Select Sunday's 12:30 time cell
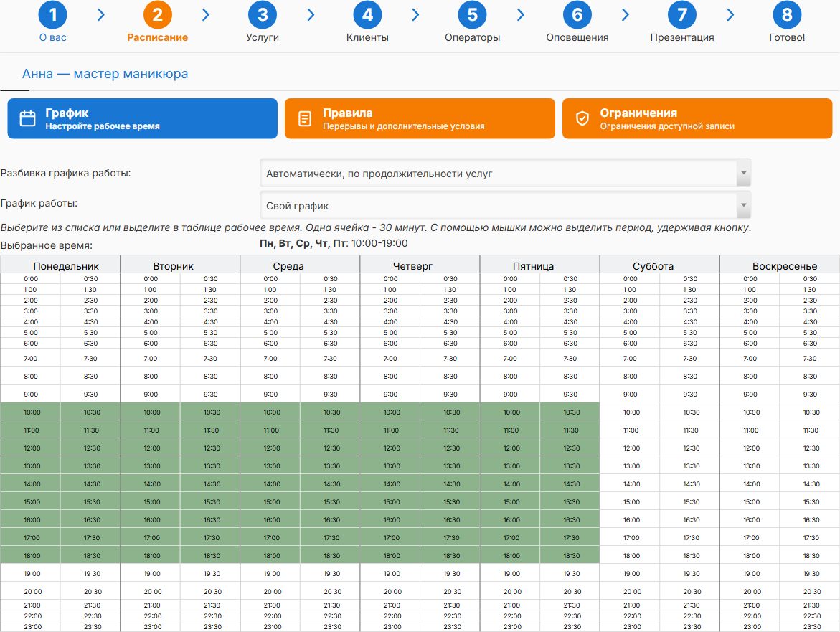 (x=810, y=448)
